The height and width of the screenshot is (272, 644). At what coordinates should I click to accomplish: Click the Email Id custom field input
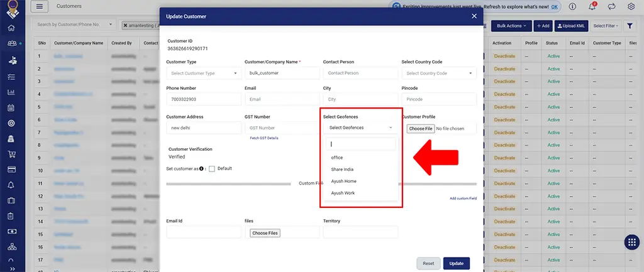tap(204, 232)
